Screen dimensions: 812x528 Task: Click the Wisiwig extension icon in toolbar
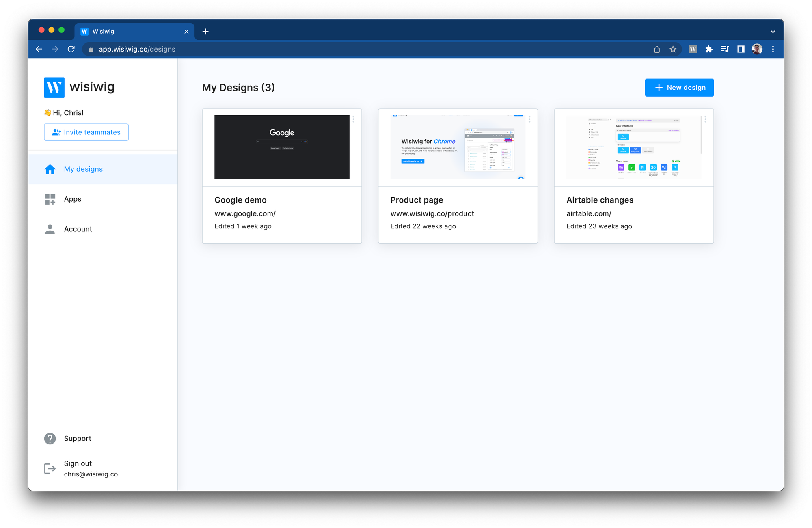pyautogui.click(x=693, y=49)
